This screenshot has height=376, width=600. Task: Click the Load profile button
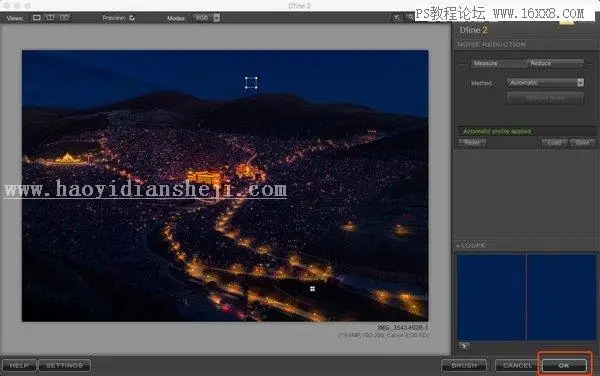[x=554, y=143]
